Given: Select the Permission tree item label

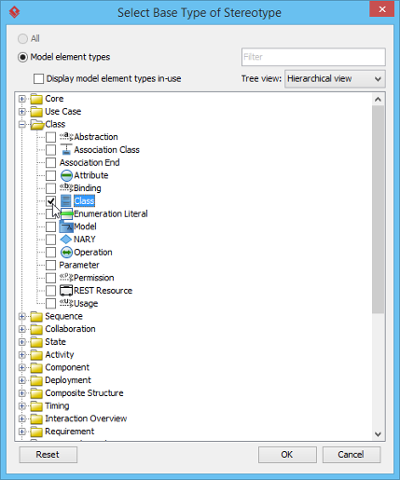Looking at the screenshot, I should 94,278.
